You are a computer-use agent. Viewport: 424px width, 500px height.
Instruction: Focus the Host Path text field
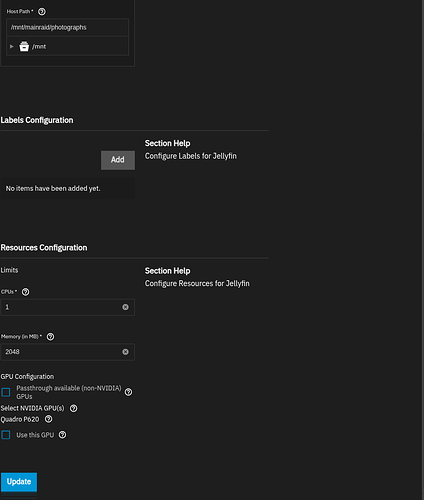click(68, 27)
